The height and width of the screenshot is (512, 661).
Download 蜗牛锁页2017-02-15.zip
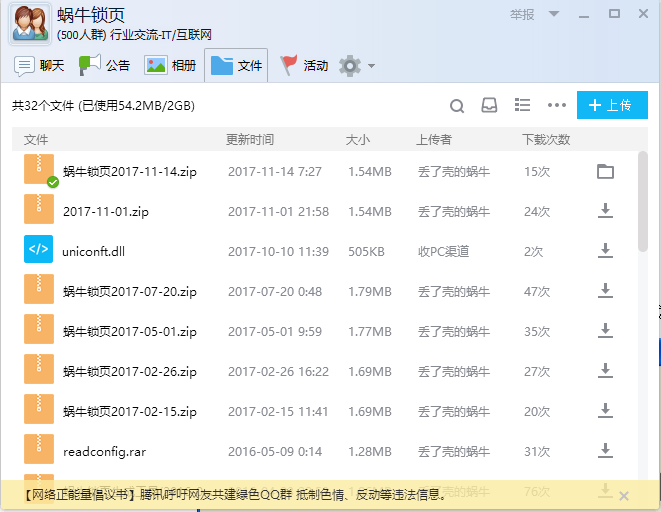[605, 411]
